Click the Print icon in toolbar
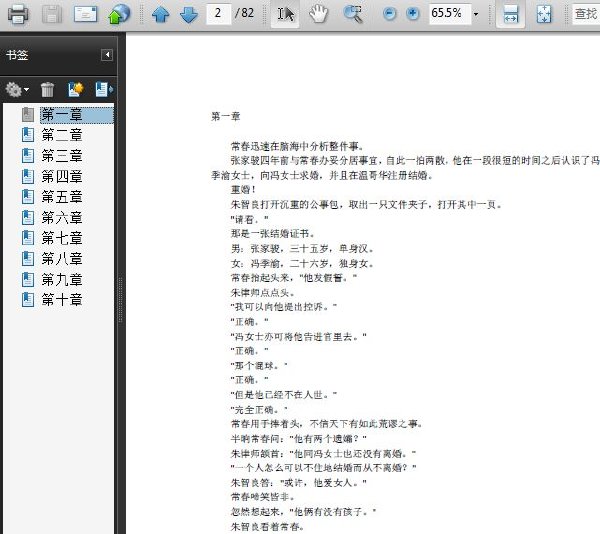Screen dimensions: 600x534 pos(18,14)
